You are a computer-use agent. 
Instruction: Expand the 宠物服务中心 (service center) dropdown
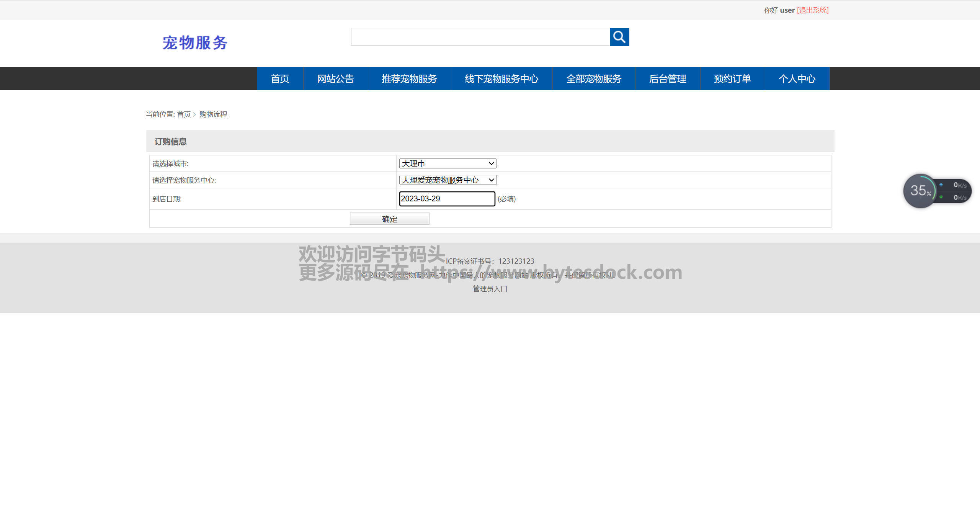point(448,180)
